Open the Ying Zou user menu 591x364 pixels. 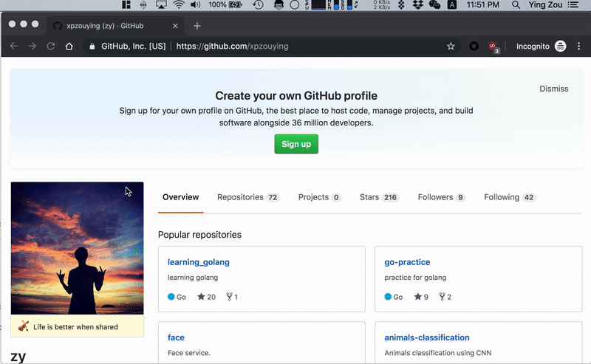[x=545, y=4]
